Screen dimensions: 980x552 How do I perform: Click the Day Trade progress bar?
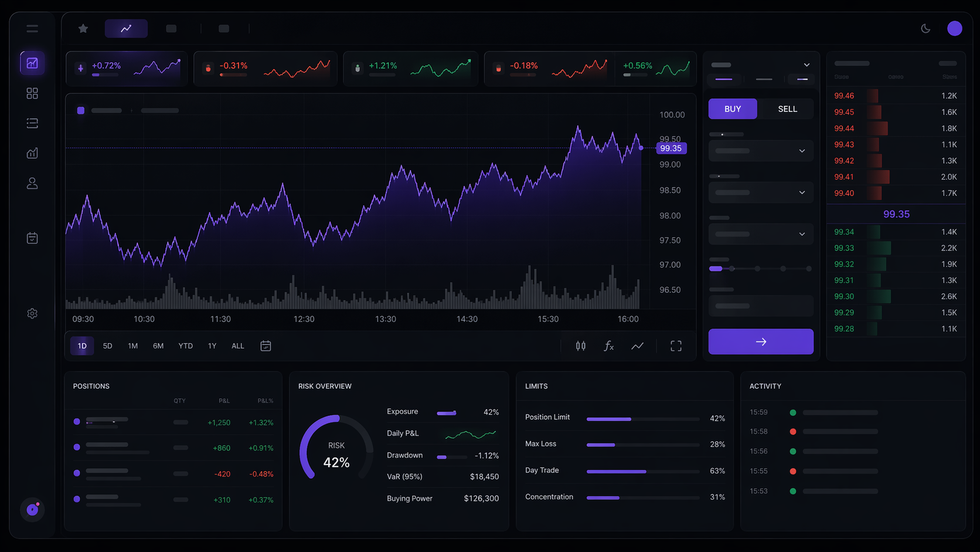point(643,472)
